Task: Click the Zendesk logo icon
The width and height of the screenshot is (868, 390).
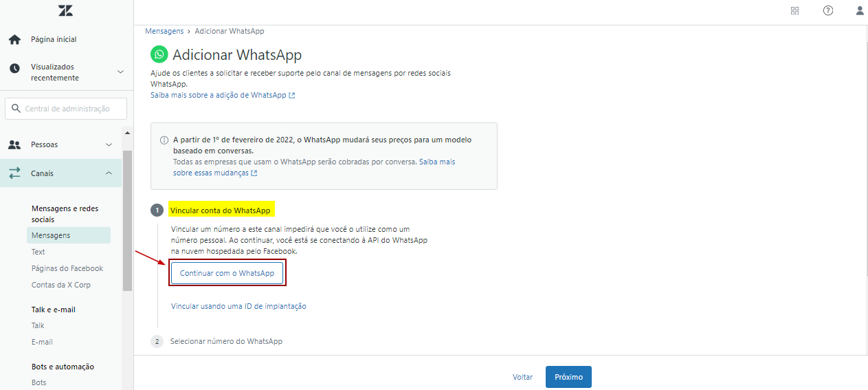Action: pos(66,10)
